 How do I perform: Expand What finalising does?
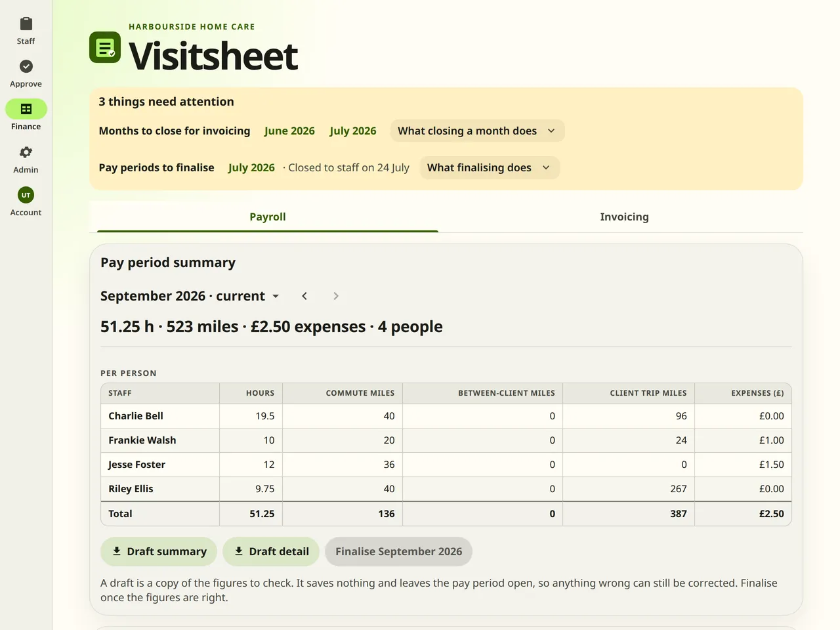click(x=490, y=167)
